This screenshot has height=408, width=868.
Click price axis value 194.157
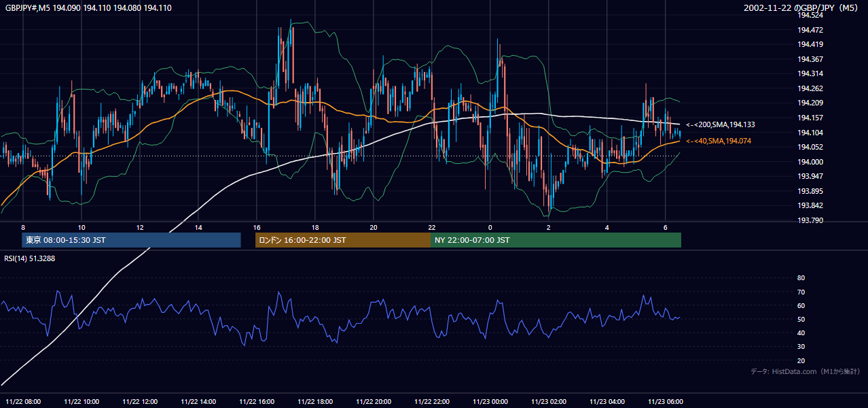tap(810, 118)
